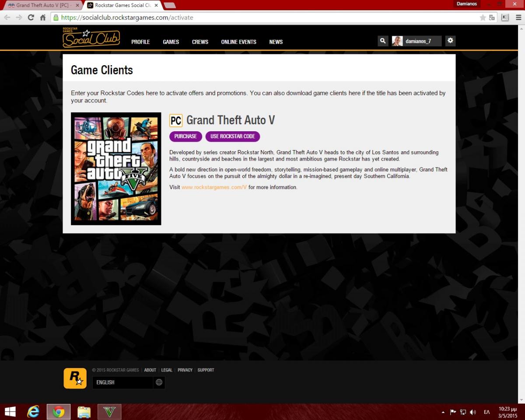
Task: Click the Social Club logo
Action: click(x=91, y=38)
